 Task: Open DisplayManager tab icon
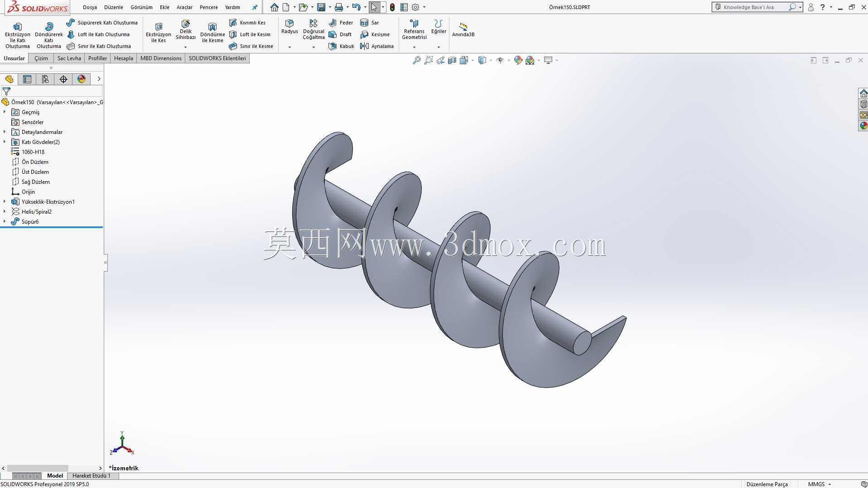click(x=82, y=79)
